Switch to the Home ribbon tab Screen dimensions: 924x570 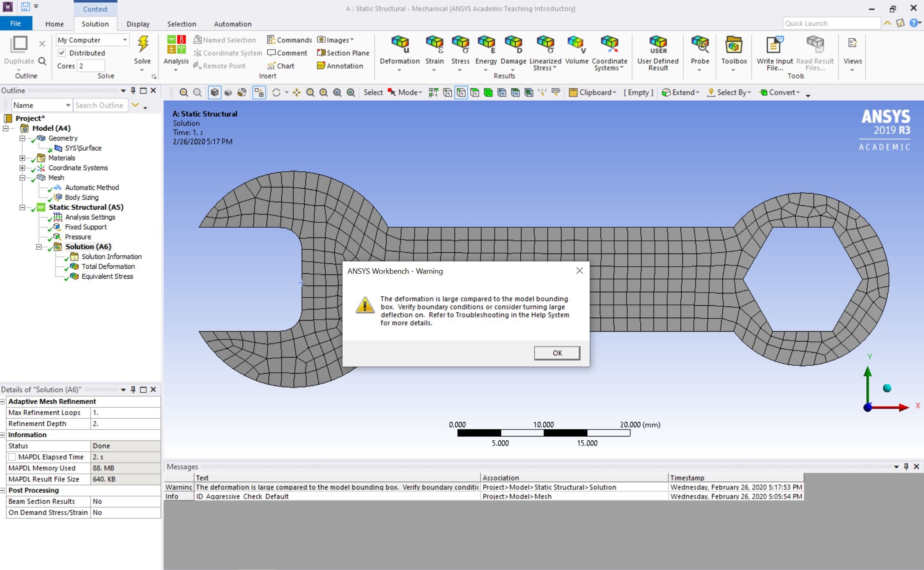point(55,24)
